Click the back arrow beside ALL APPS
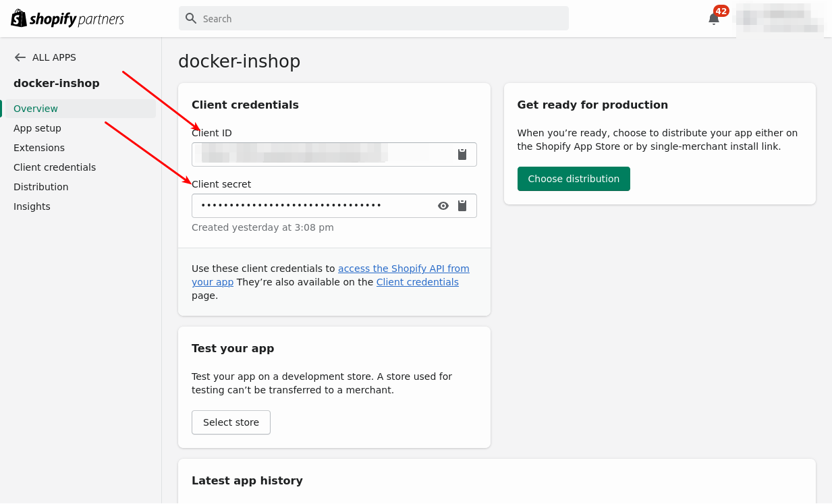The image size is (832, 504). click(x=20, y=57)
